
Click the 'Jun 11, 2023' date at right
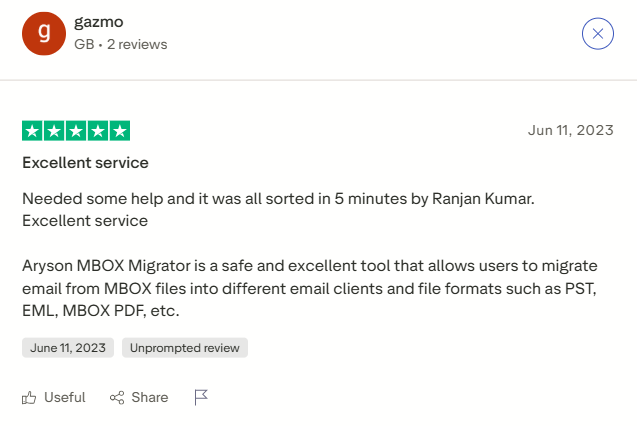pyautogui.click(x=570, y=130)
